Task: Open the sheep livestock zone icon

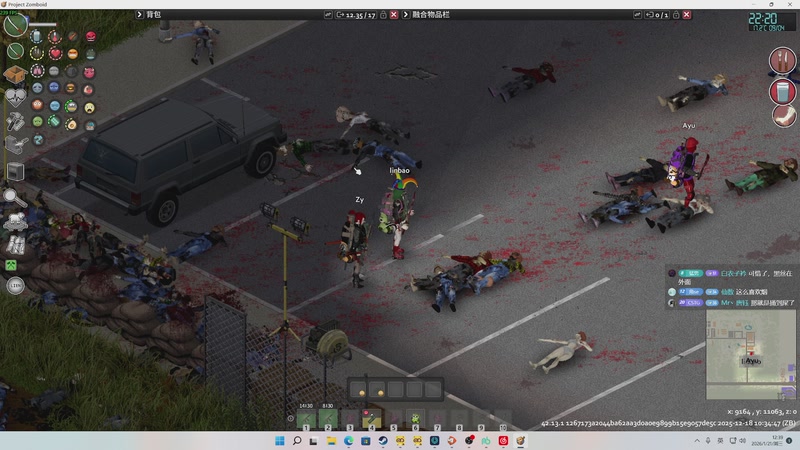Action: click(x=15, y=221)
